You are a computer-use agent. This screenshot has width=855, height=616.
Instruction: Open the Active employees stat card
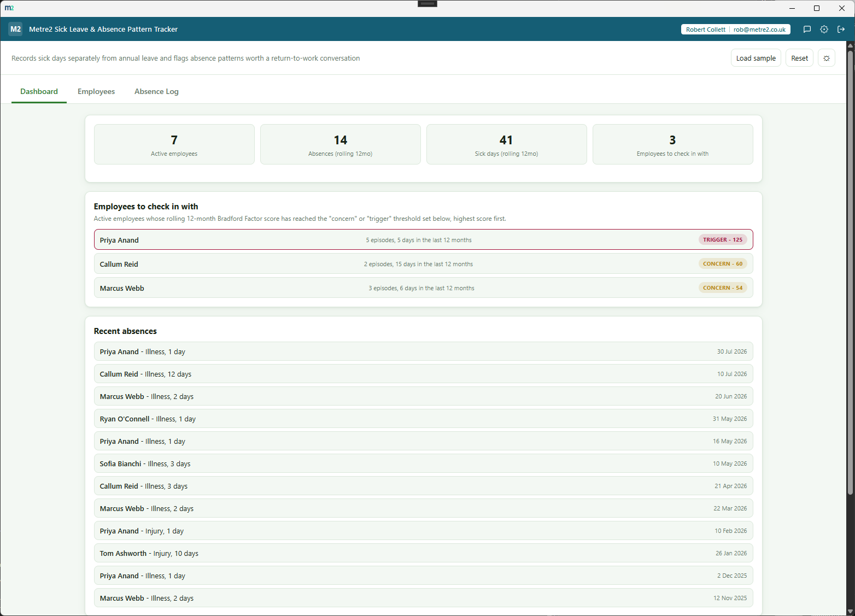click(174, 144)
